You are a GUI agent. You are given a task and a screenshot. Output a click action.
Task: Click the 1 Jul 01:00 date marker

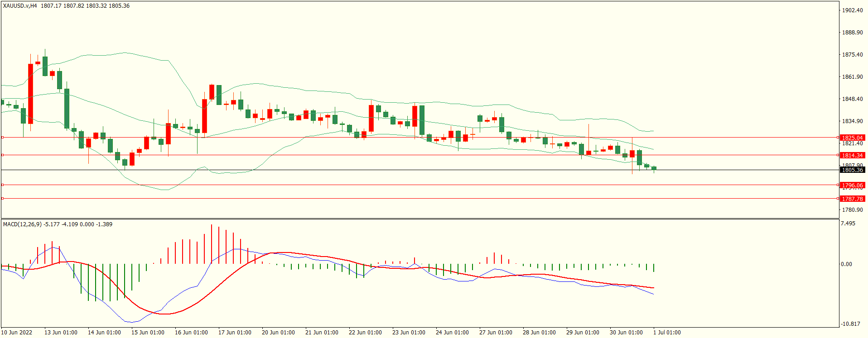tap(667, 333)
